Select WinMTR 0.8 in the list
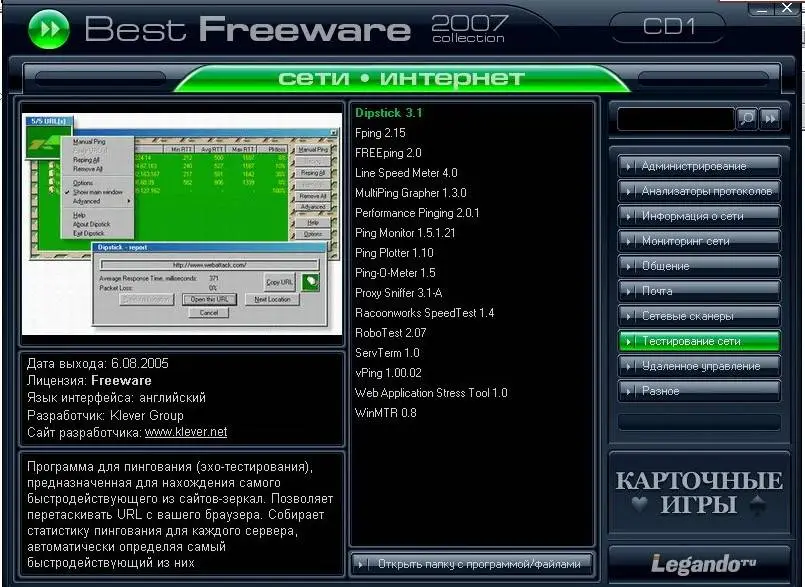The image size is (805, 587). [386, 413]
